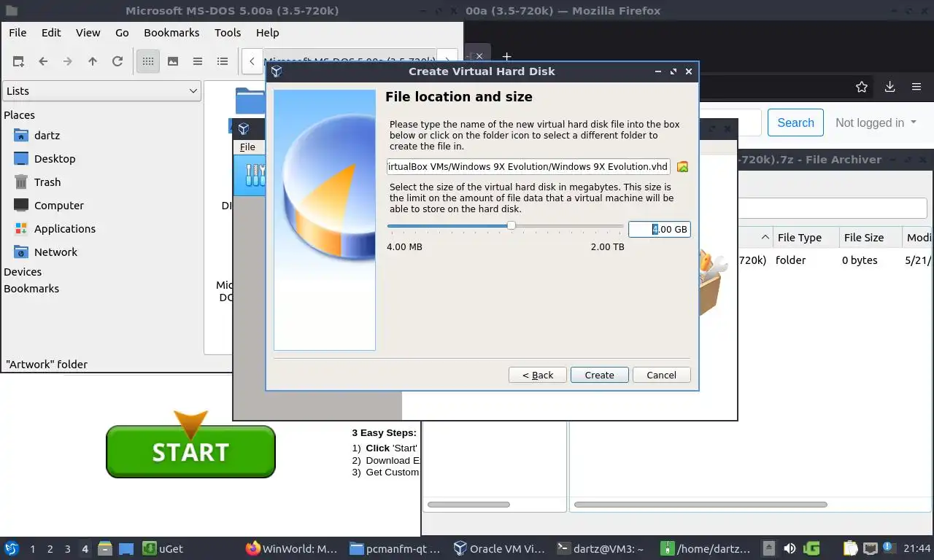Click the folder browse icon beside file path
The height and width of the screenshot is (560, 934).
(x=682, y=167)
